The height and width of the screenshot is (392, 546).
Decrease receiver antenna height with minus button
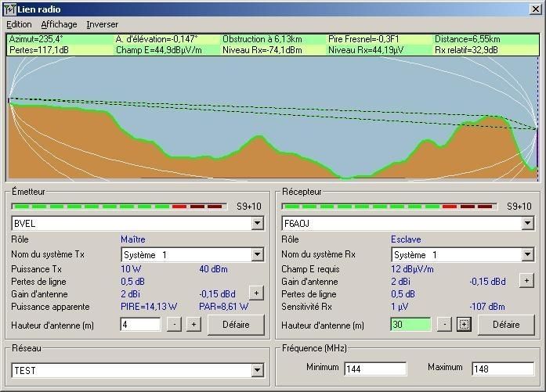tap(444, 325)
